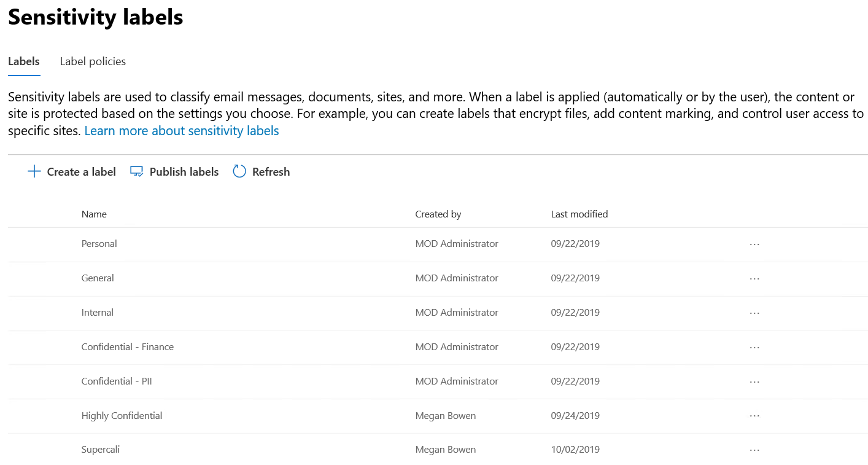Click the circular Refresh icon
Viewport: 868px width, 465px height.
[x=239, y=171]
